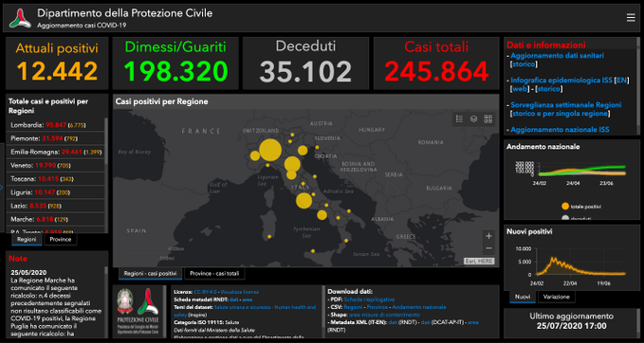Download the Province CSV link
The width and height of the screenshot is (644, 343).
pos(377,307)
